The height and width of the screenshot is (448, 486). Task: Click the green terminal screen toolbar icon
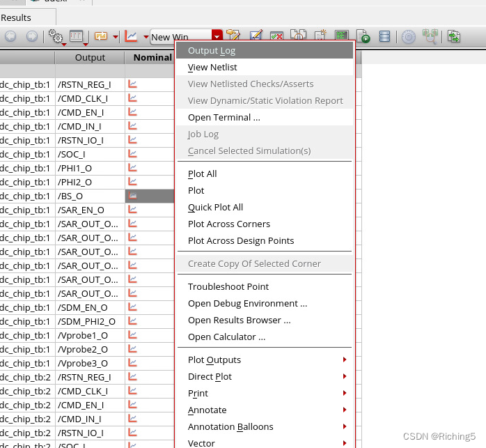pyautogui.click(x=342, y=36)
